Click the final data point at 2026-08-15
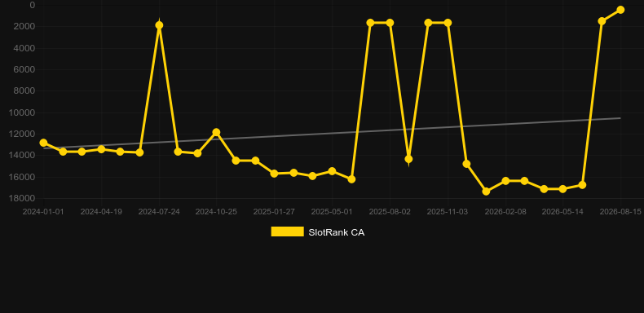 point(620,10)
